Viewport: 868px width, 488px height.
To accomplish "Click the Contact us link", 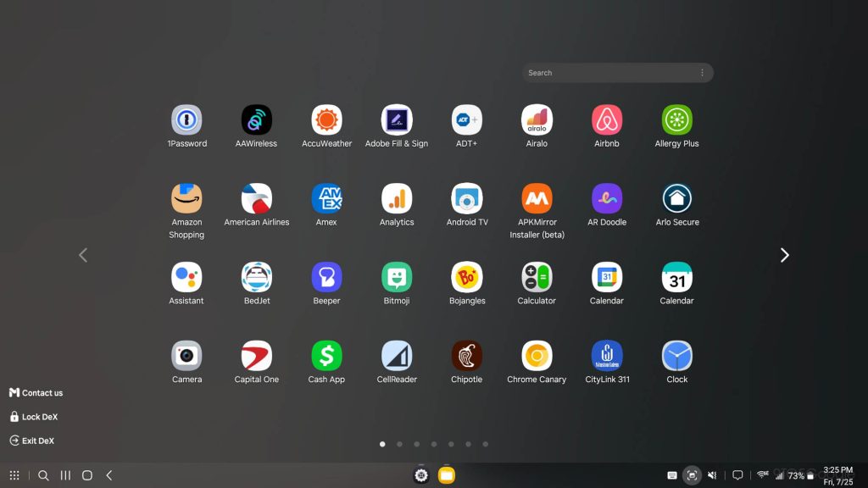I will [36, 393].
